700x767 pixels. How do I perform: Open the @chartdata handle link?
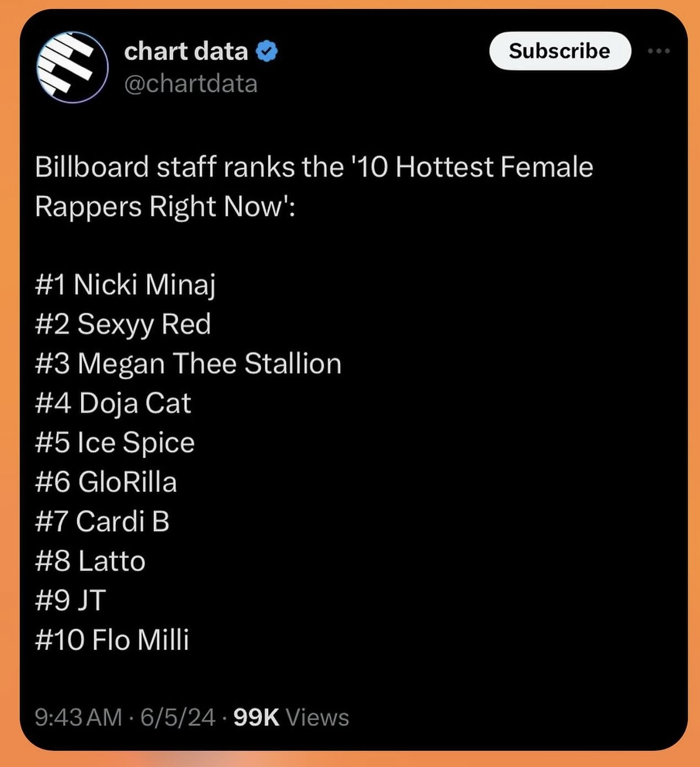191,84
